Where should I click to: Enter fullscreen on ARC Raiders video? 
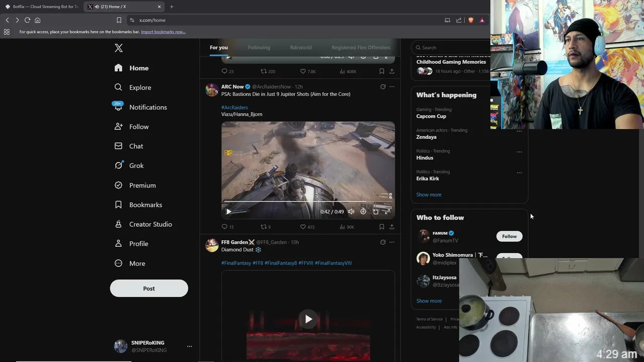(x=387, y=212)
